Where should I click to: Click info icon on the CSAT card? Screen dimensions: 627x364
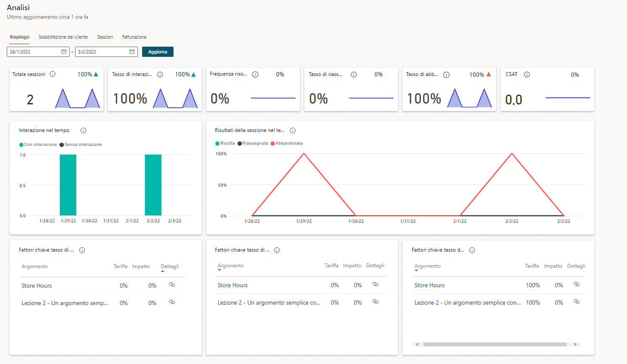tap(527, 75)
